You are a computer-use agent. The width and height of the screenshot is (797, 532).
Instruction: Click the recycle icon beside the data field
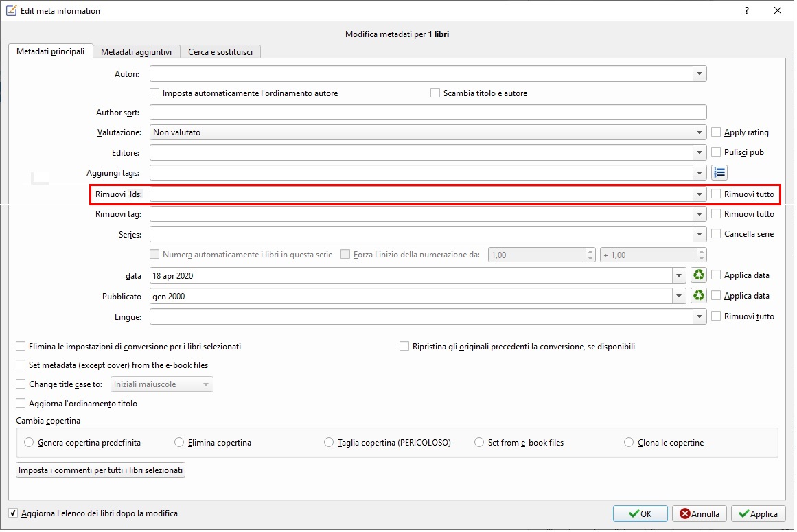click(x=699, y=275)
